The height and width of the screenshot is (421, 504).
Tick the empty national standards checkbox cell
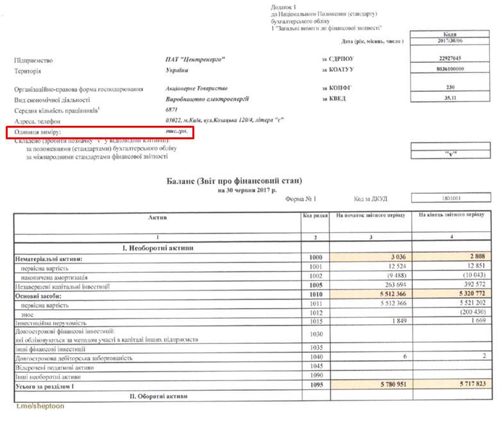[454, 146]
